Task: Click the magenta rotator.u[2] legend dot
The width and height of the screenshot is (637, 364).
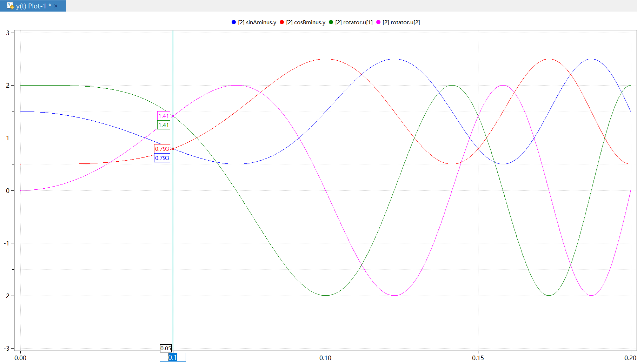Action: click(378, 22)
